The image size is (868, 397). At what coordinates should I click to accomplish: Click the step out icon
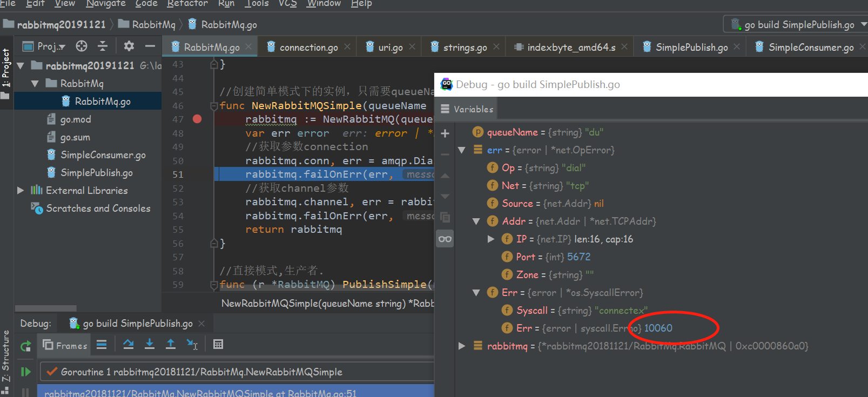[x=171, y=344]
